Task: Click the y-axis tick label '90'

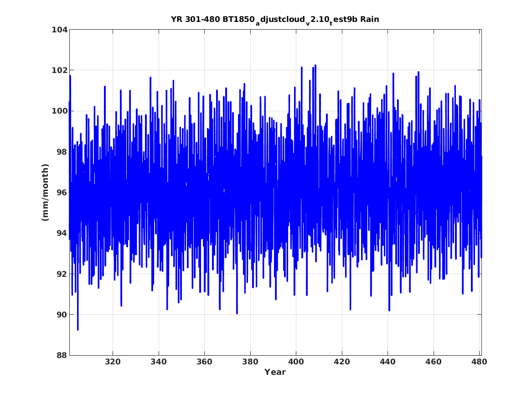Action: pos(62,315)
